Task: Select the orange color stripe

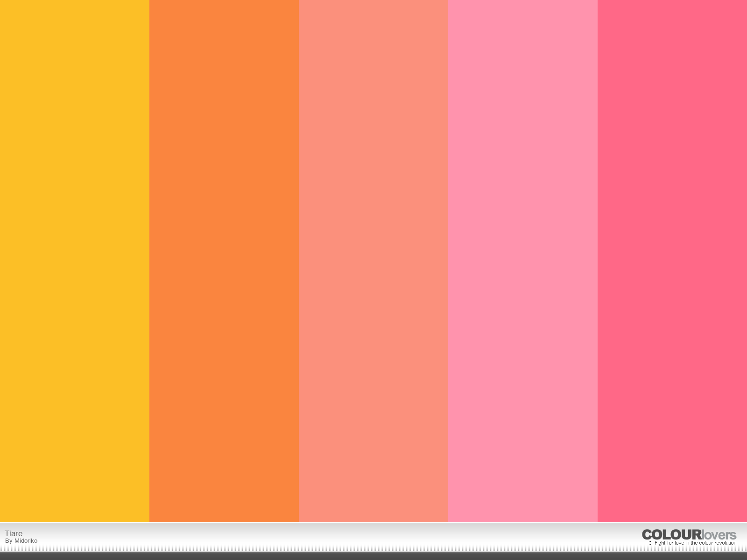Action: (224, 261)
